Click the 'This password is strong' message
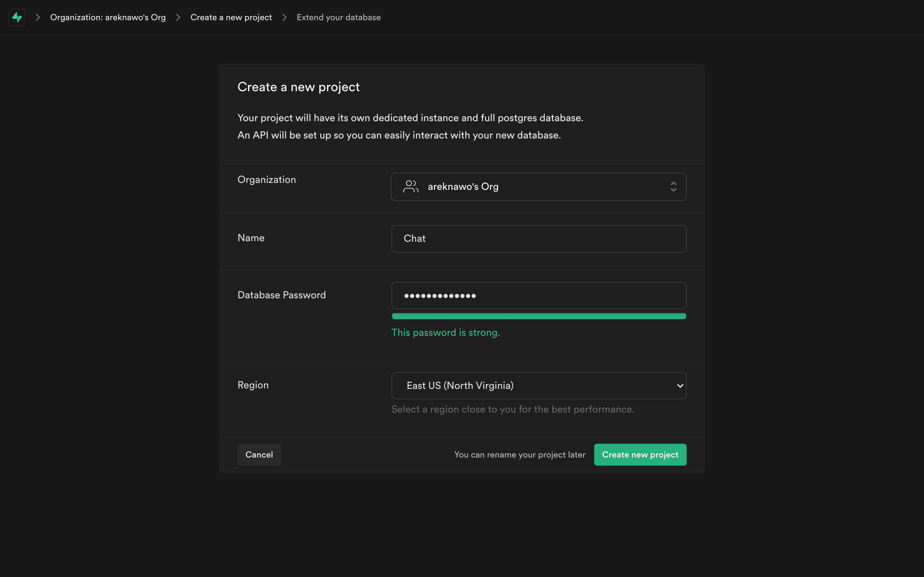The height and width of the screenshot is (577, 924). 445,332
